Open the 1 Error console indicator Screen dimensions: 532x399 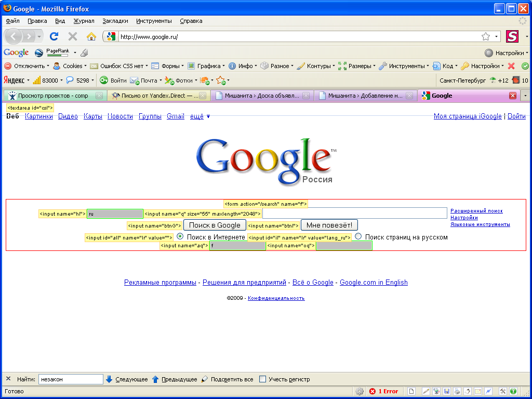[384, 391]
